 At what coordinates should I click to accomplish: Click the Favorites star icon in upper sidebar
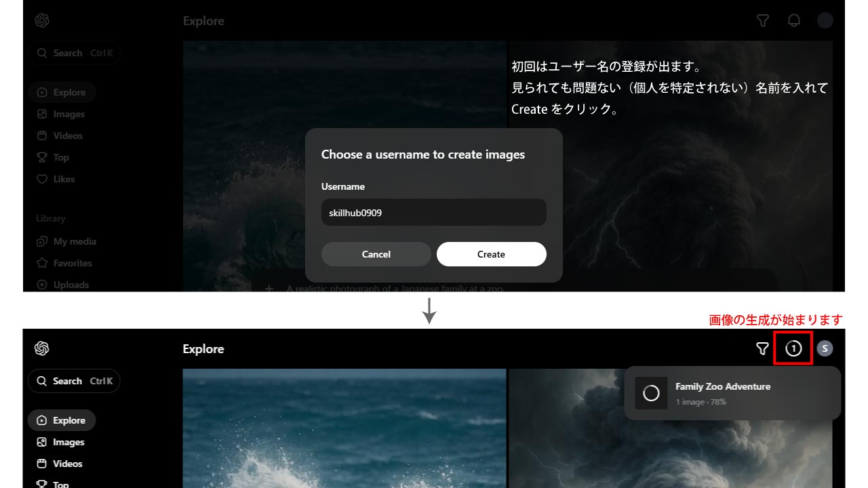click(42, 263)
